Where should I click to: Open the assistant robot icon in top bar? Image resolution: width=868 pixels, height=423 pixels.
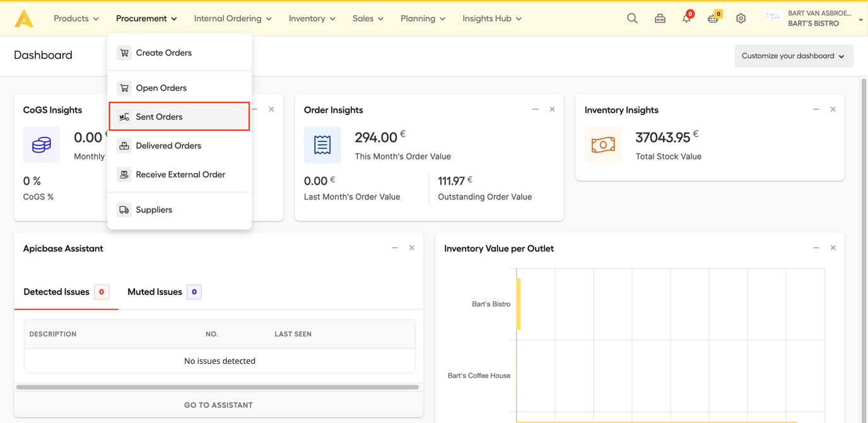tap(713, 19)
